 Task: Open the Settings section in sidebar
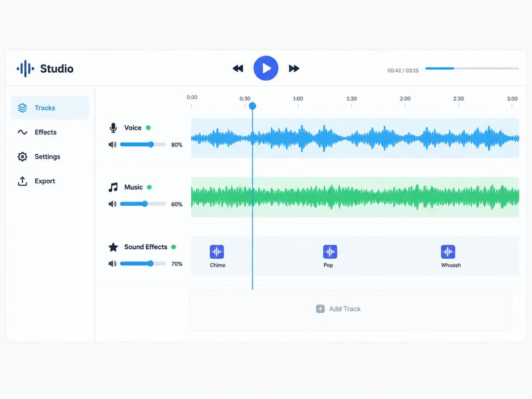50,157
